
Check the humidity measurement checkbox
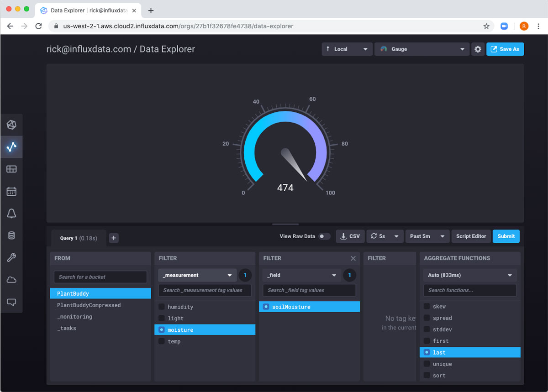162,307
